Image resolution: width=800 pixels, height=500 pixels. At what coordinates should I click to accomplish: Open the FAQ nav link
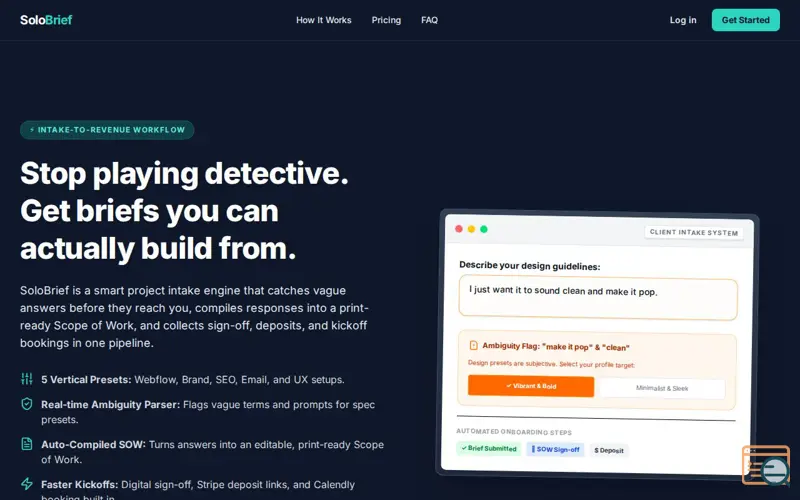[429, 20]
